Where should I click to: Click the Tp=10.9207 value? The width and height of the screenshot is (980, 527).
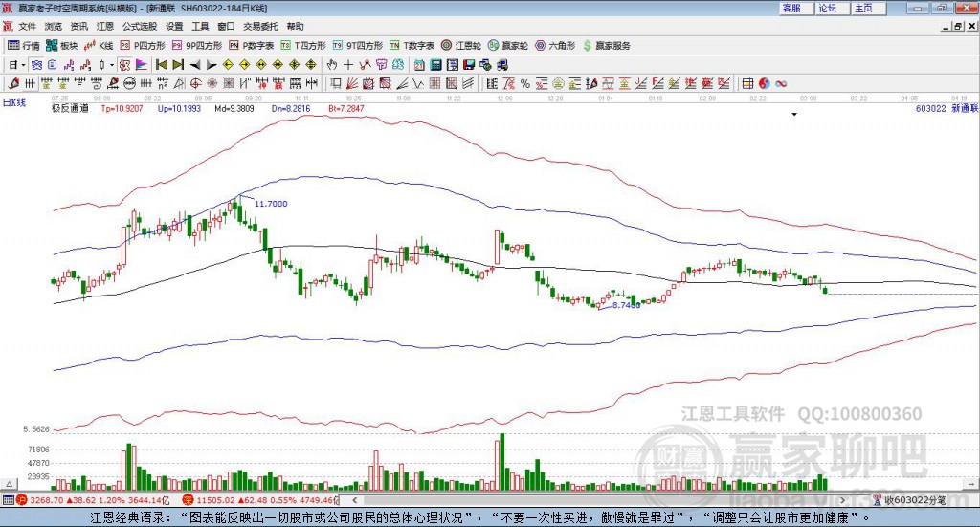pyautogui.click(x=122, y=109)
